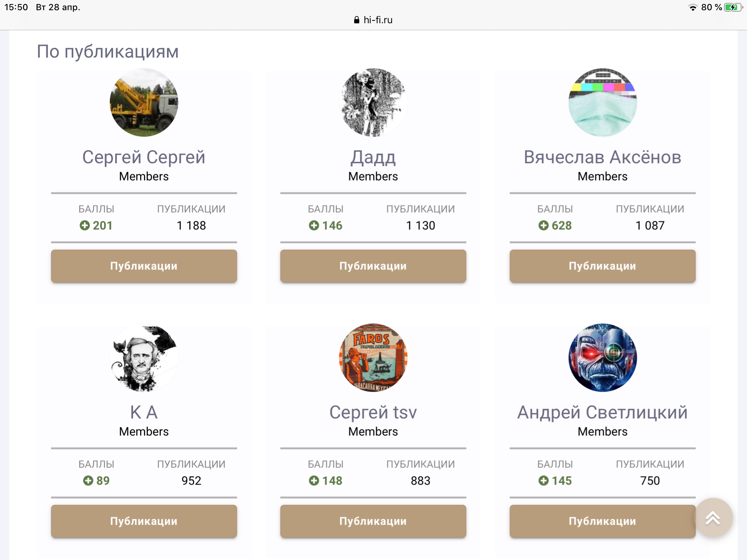Tap the scroll-to-top double chevron button
The width and height of the screenshot is (747, 560).
713,518
